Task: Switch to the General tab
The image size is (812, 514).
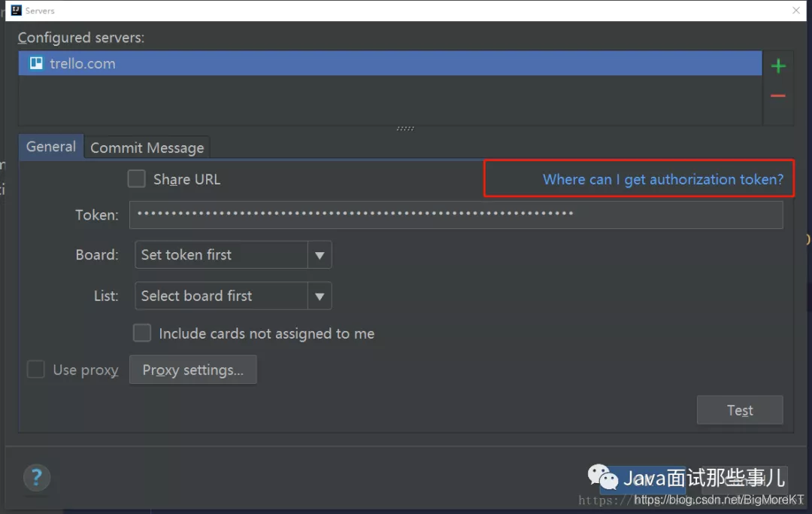Action: (51, 148)
